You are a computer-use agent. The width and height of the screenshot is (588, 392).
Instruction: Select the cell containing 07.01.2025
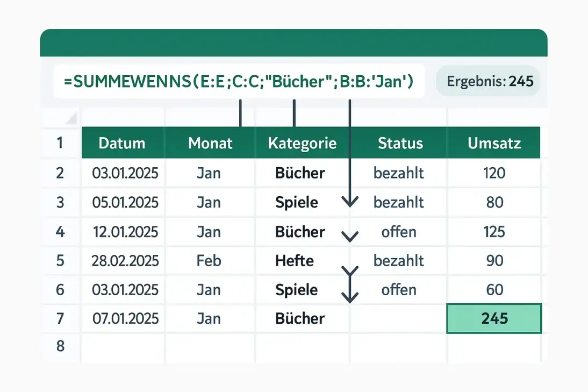126,318
